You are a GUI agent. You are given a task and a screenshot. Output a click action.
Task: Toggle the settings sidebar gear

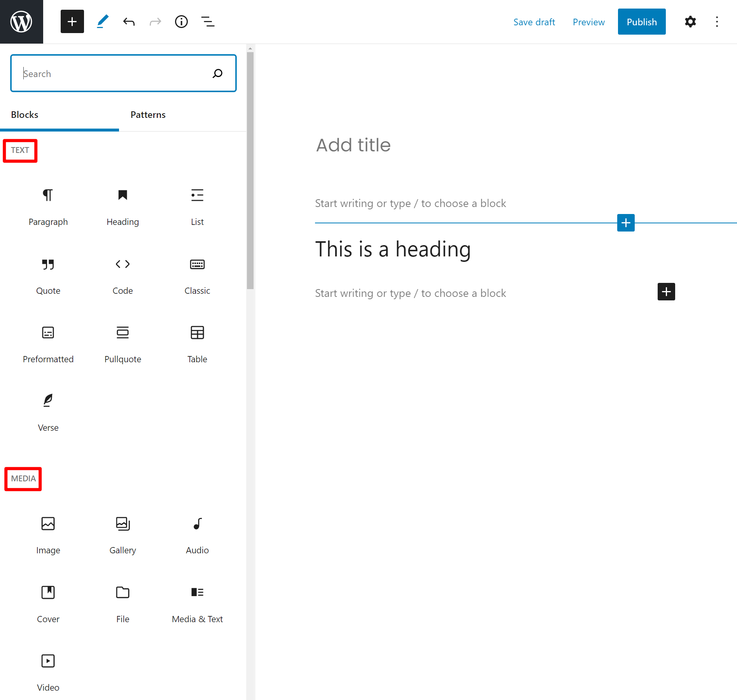point(690,22)
